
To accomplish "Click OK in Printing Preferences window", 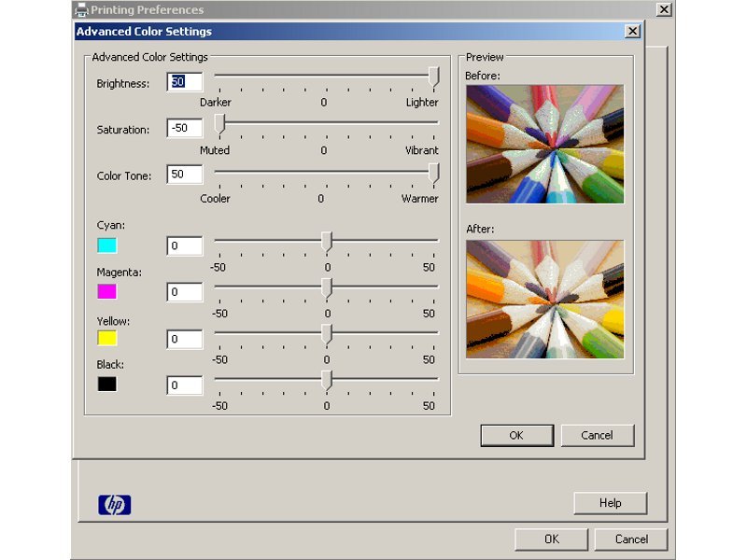I will 551,539.
